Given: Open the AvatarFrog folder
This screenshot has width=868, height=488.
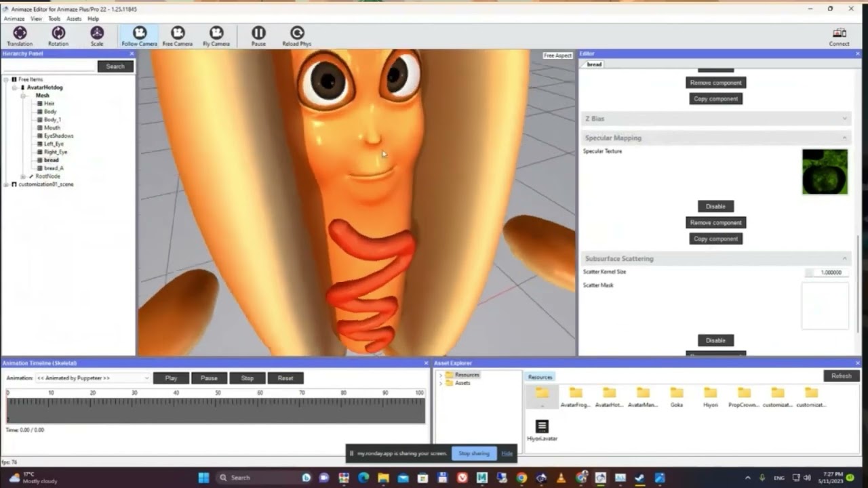Looking at the screenshot, I should (x=575, y=397).
